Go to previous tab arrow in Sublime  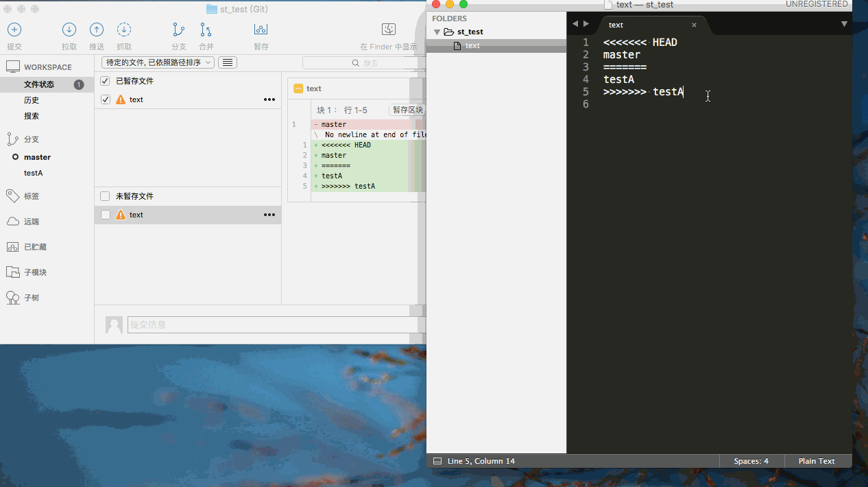575,24
